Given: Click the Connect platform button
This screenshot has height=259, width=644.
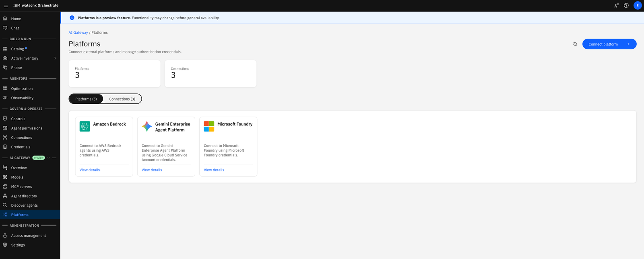Looking at the screenshot, I should pos(609,44).
